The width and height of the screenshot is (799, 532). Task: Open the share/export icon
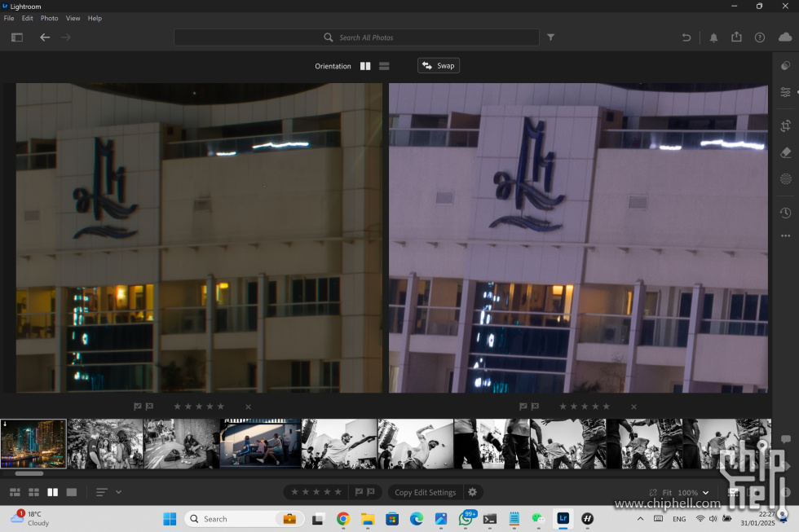point(736,37)
